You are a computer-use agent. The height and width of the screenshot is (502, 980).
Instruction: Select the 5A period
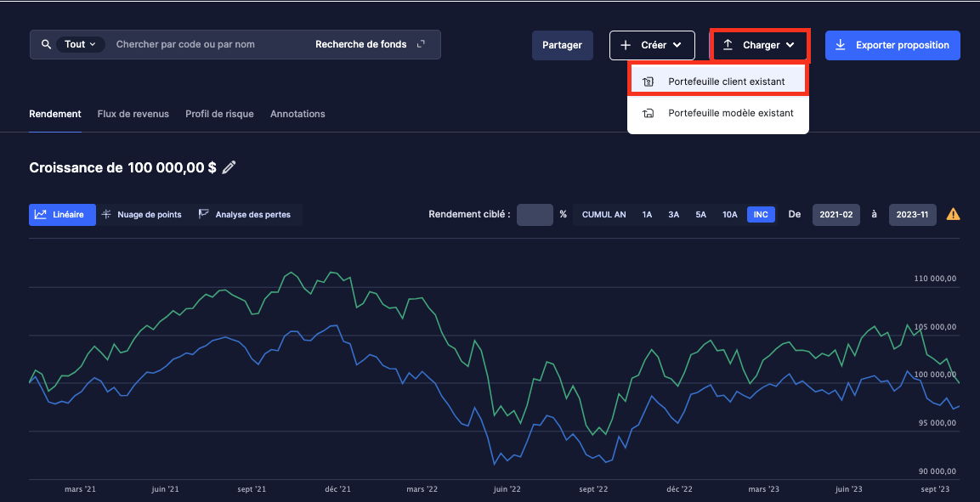[700, 214]
